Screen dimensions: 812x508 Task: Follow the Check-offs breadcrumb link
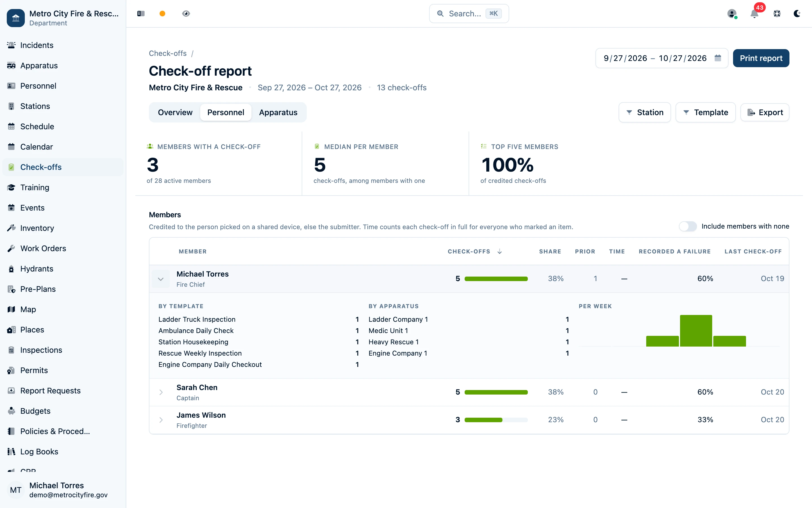point(168,53)
